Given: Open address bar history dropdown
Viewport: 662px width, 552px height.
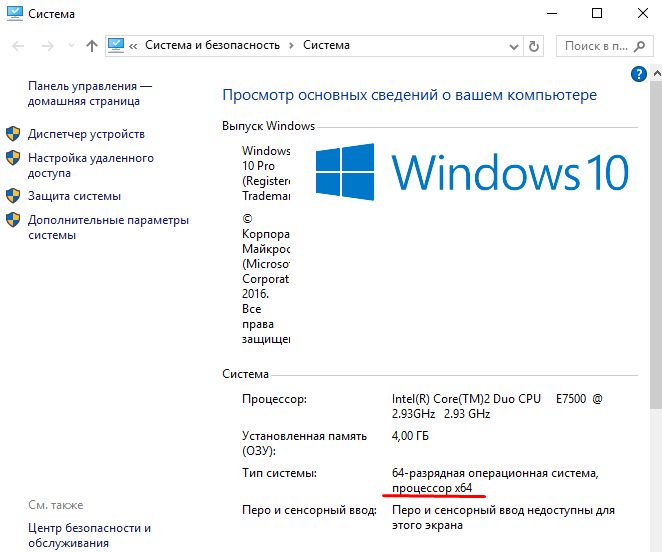Looking at the screenshot, I should [513, 46].
